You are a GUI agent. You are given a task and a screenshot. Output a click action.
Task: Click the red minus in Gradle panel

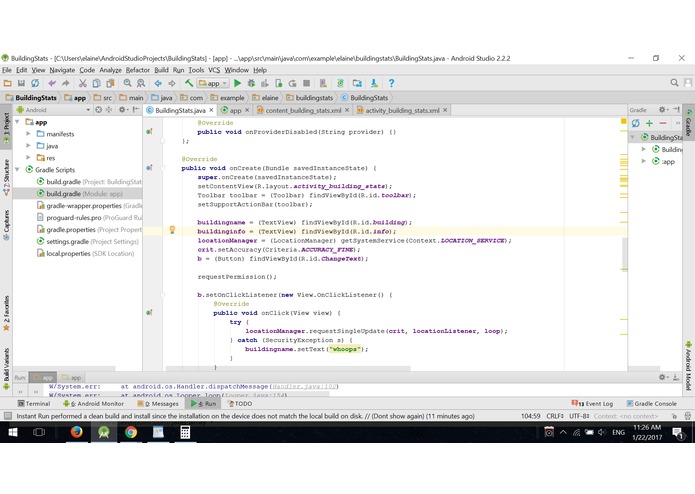[663, 123]
